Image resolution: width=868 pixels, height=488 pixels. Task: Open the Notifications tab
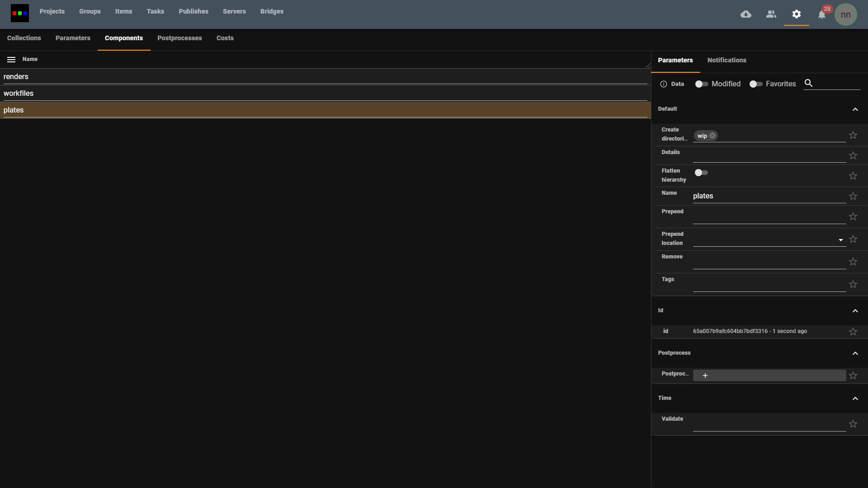(726, 60)
